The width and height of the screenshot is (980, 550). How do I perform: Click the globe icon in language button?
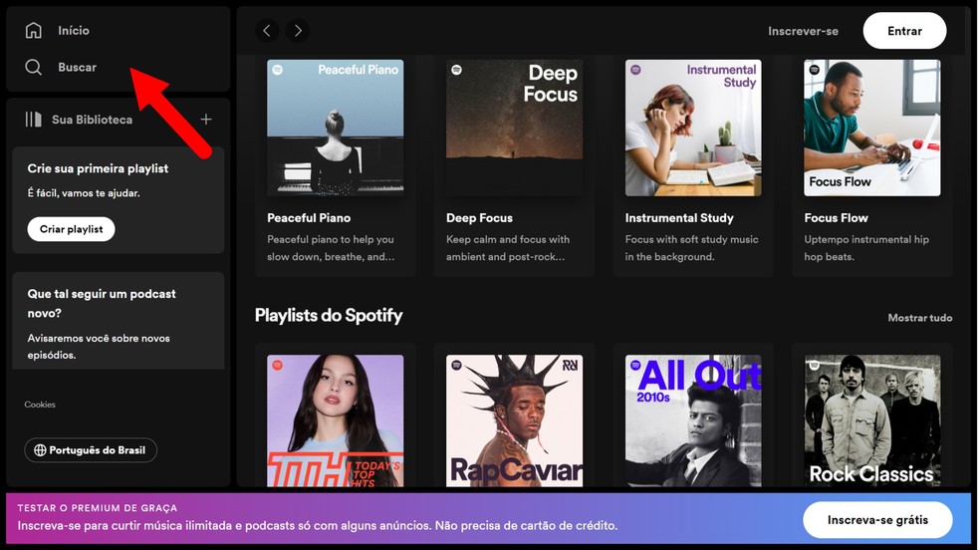pyautogui.click(x=40, y=450)
